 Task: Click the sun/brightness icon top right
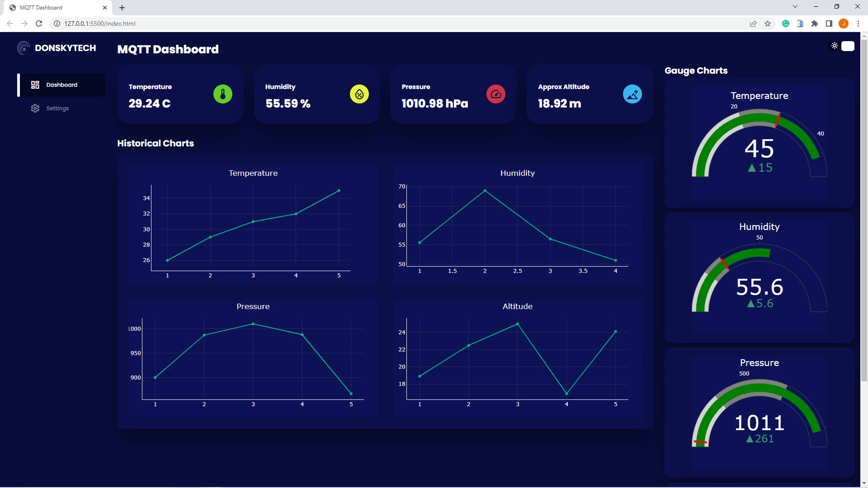click(835, 46)
